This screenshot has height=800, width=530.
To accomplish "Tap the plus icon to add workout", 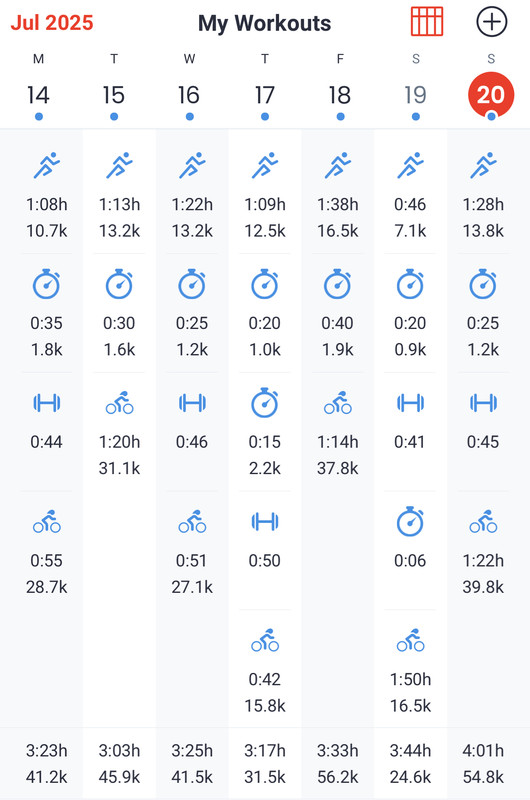I will pyautogui.click(x=491, y=22).
